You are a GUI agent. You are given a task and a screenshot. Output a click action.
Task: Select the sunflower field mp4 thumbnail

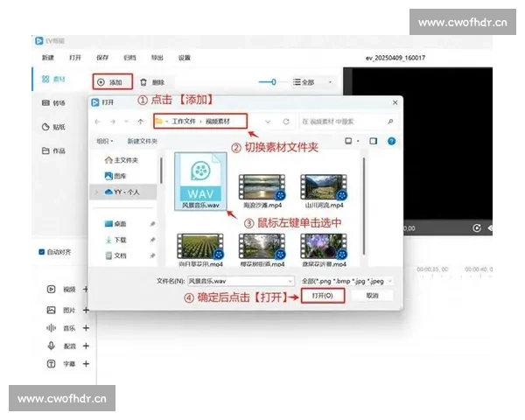click(200, 250)
